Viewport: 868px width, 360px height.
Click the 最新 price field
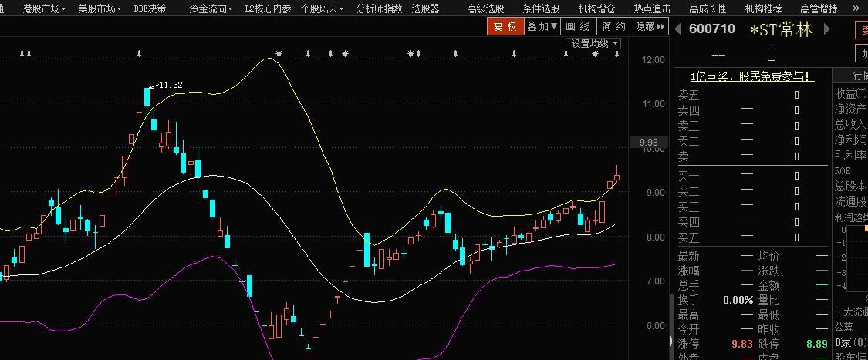[714, 257]
